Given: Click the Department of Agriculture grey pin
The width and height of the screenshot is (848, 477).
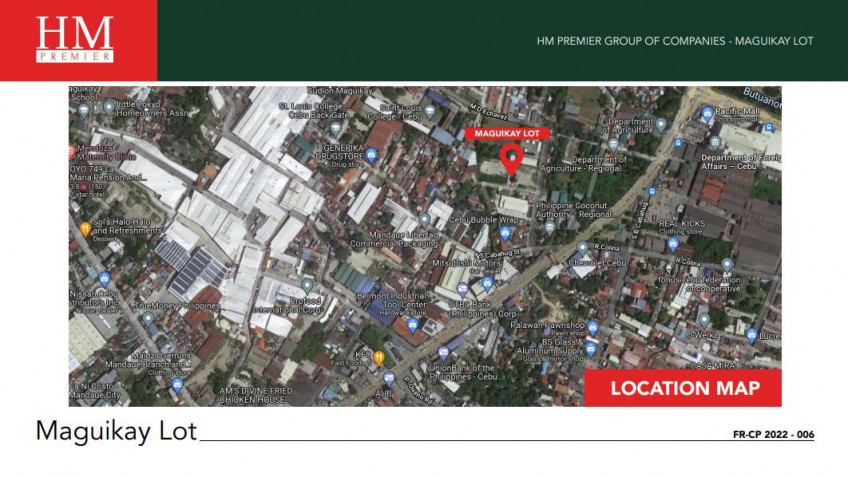Looking at the screenshot, I should tap(660, 125).
